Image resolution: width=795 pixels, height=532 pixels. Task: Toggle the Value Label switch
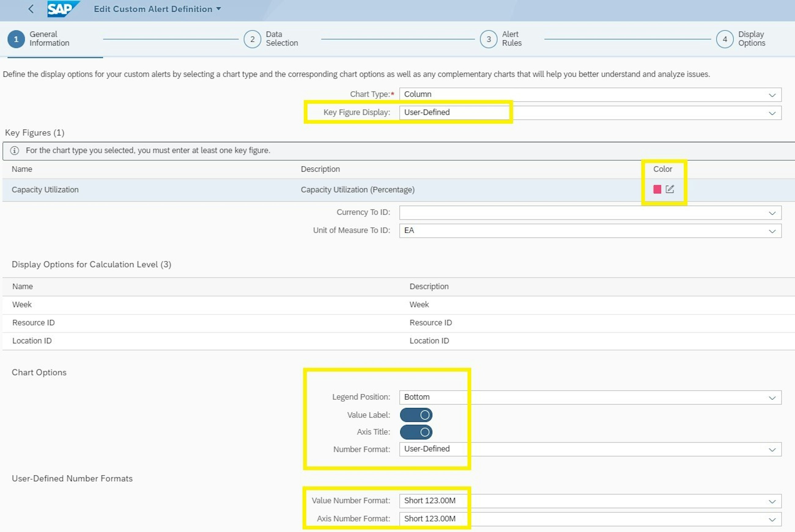point(416,415)
